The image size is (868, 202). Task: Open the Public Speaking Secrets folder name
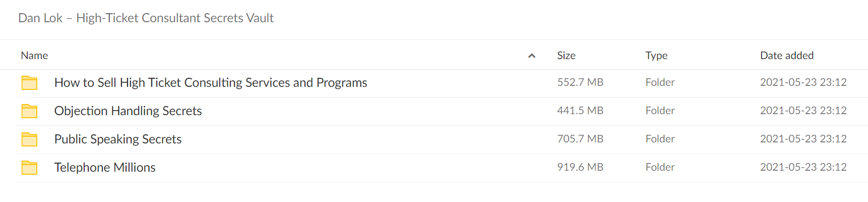click(118, 139)
